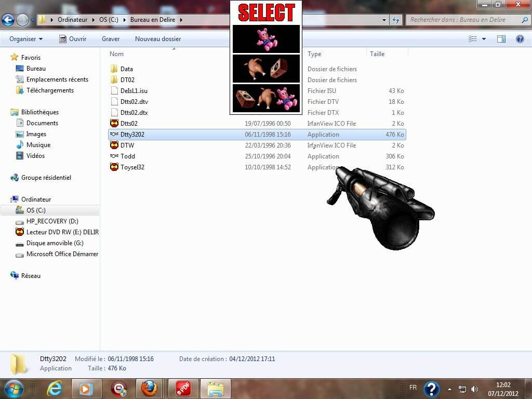Open the Explorer help icon
The width and height of the screenshot is (532, 399).
click(520, 38)
